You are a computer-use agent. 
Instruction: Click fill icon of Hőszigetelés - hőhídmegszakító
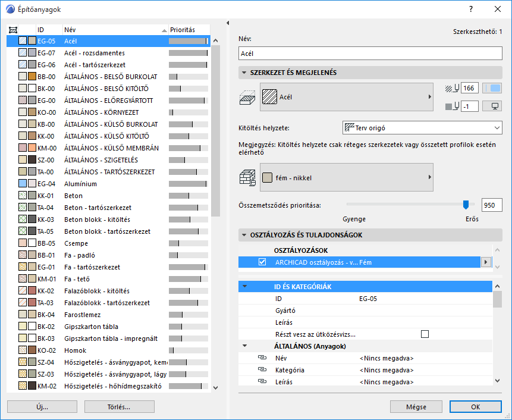23,385
